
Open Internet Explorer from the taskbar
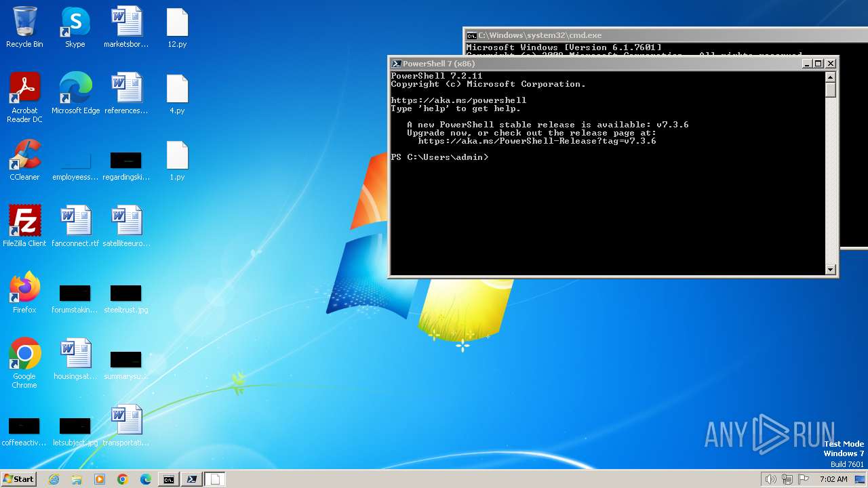coord(54,479)
